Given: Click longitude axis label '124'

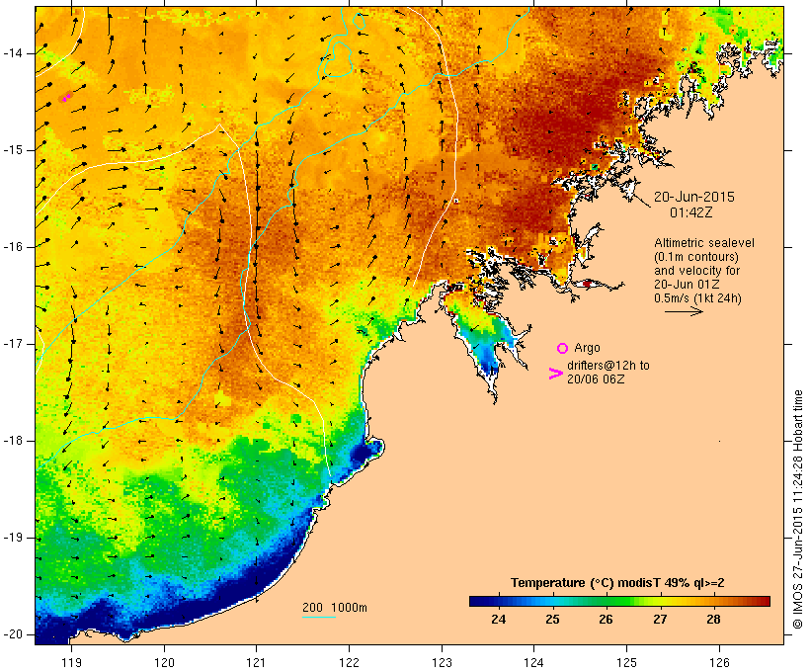Looking at the screenshot, I should click(533, 662).
